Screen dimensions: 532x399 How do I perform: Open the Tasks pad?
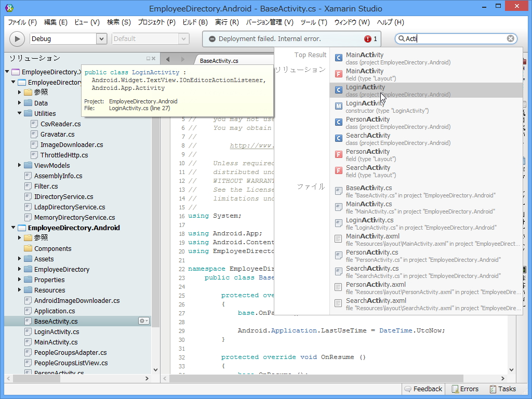(502, 389)
